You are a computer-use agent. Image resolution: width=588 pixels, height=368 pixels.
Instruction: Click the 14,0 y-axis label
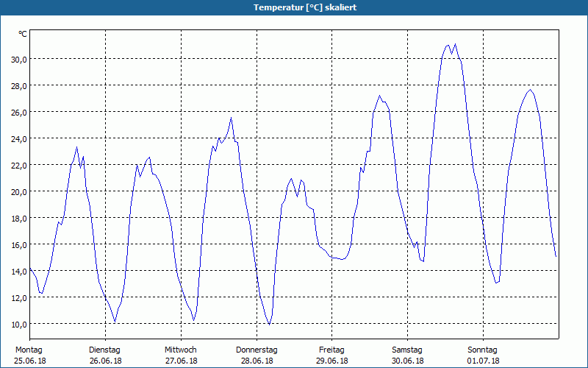pyautogui.click(x=18, y=271)
